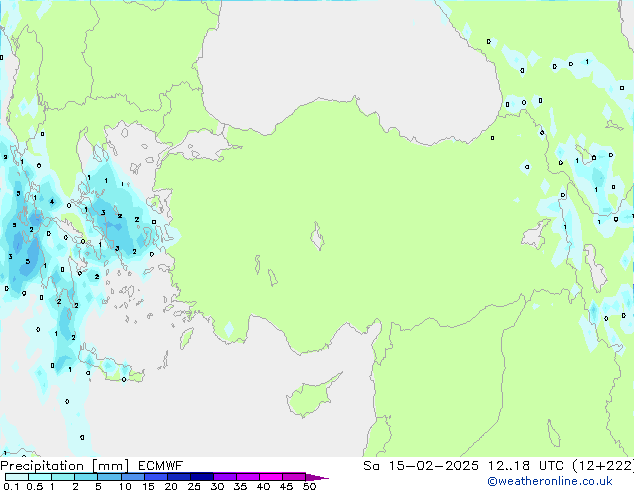This screenshot has width=634, height=490.
Task: Click the "[mm]" unit label
Action: tap(110, 466)
